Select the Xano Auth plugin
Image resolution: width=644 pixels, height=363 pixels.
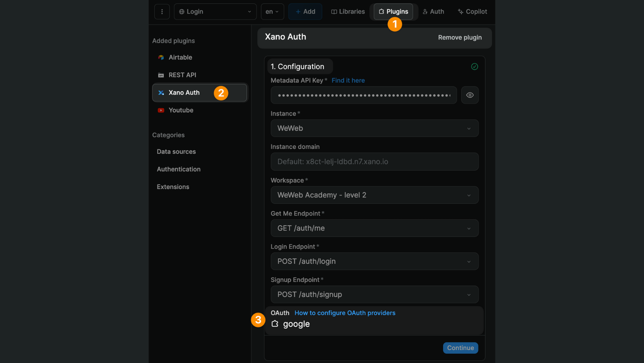coord(184,92)
